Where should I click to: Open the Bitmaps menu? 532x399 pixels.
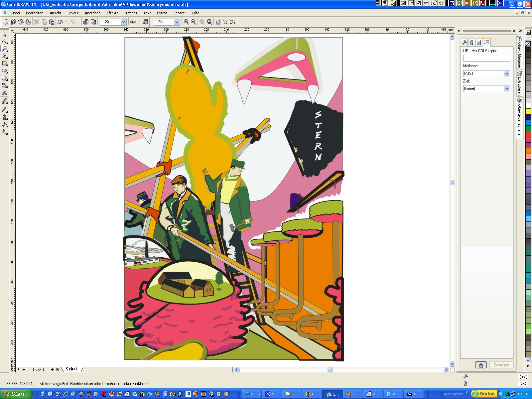tap(131, 13)
